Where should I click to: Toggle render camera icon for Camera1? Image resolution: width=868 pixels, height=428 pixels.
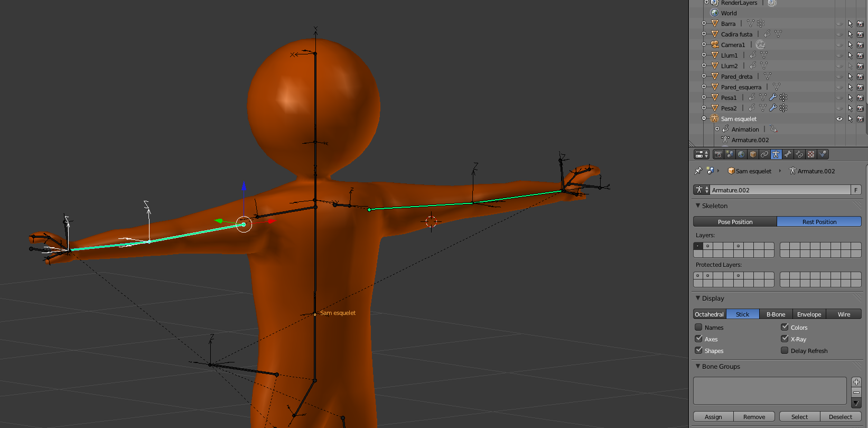(x=860, y=45)
